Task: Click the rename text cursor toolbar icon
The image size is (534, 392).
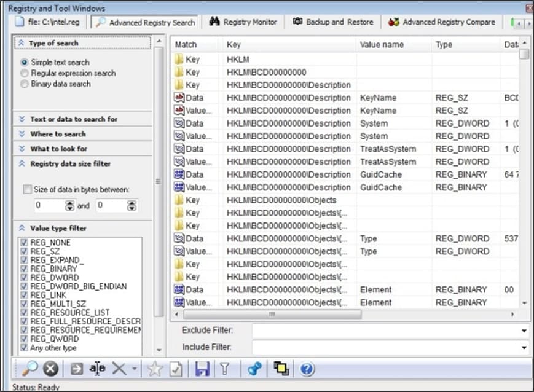Action: (97, 369)
